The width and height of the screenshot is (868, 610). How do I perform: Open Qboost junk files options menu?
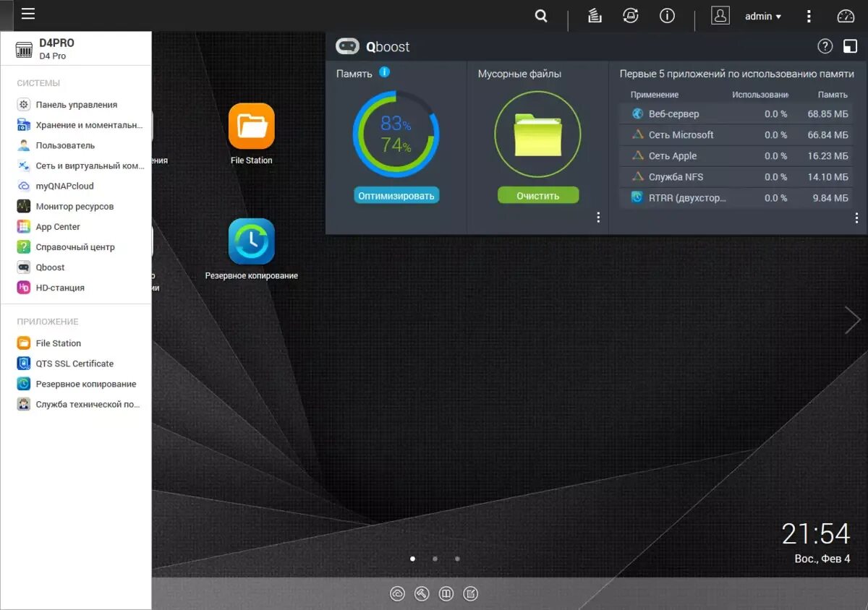[x=597, y=217]
